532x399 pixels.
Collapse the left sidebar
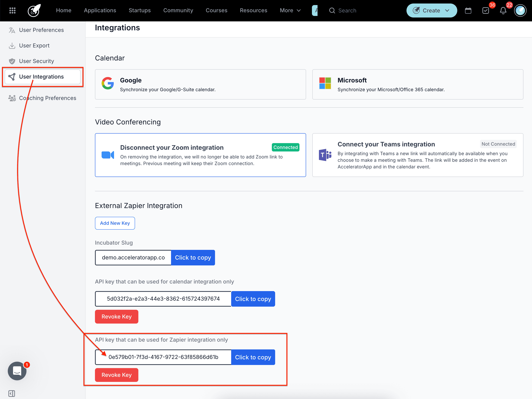pyautogui.click(x=11, y=394)
